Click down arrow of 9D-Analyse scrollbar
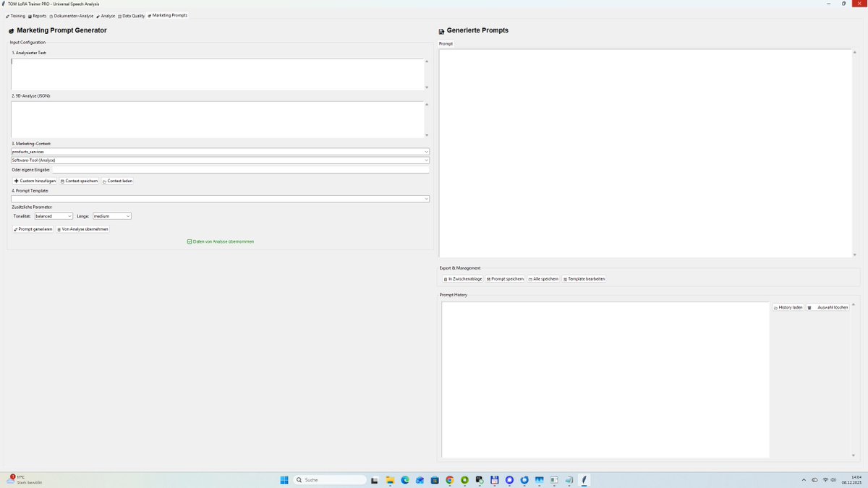 (427, 135)
